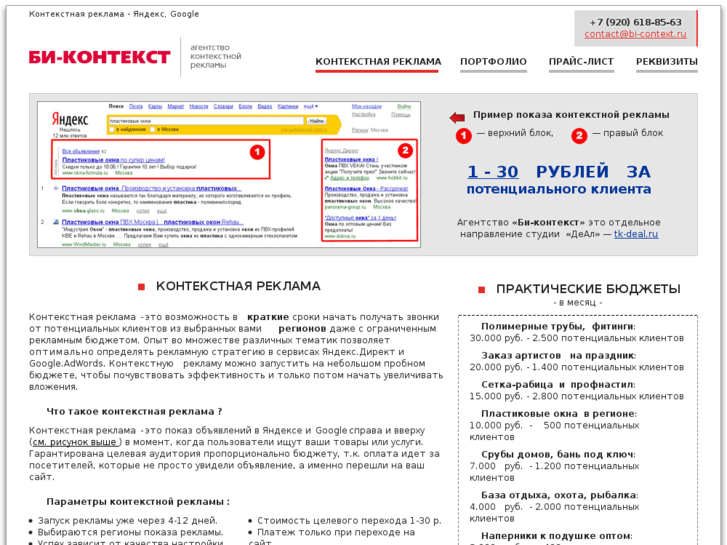
Task: Click the "агентство контекстной рекламы" tagline
Action: pyautogui.click(x=216, y=56)
